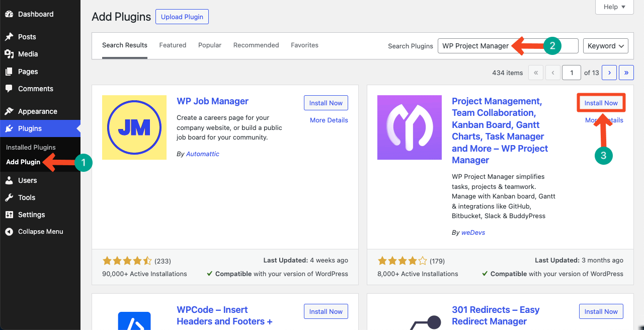Click the Settings sliders icon

[x=9, y=215]
